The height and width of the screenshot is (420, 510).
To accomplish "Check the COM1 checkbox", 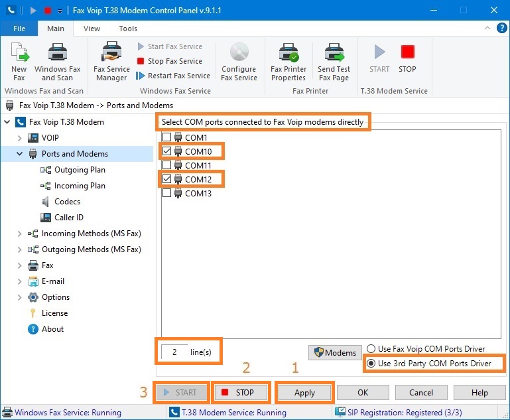I will (x=166, y=137).
